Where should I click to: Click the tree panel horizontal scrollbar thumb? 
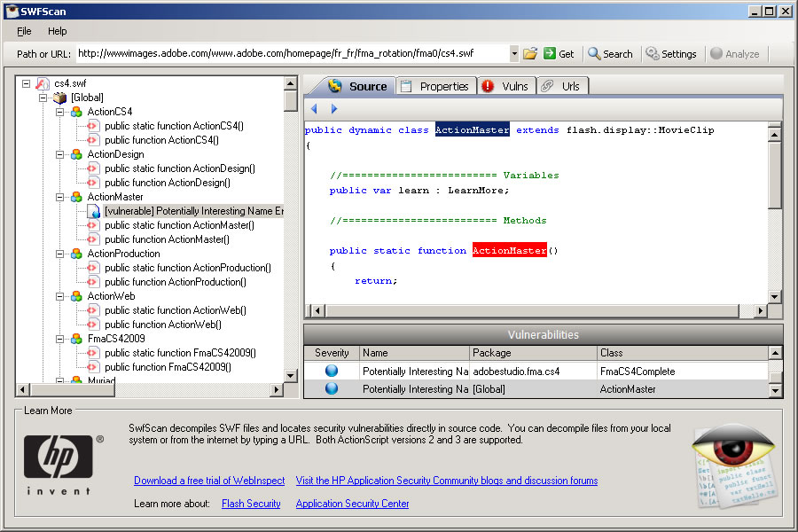click(x=73, y=390)
